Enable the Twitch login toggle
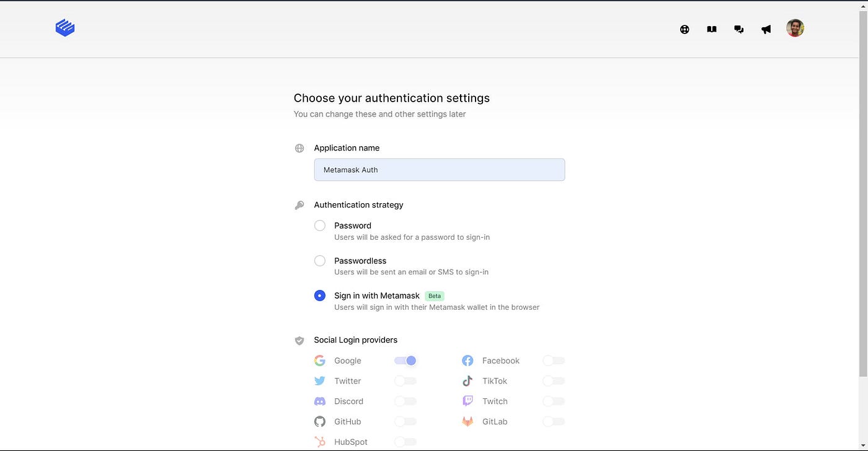Viewport: 868px width, 451px height. click(x=554, y=401)
